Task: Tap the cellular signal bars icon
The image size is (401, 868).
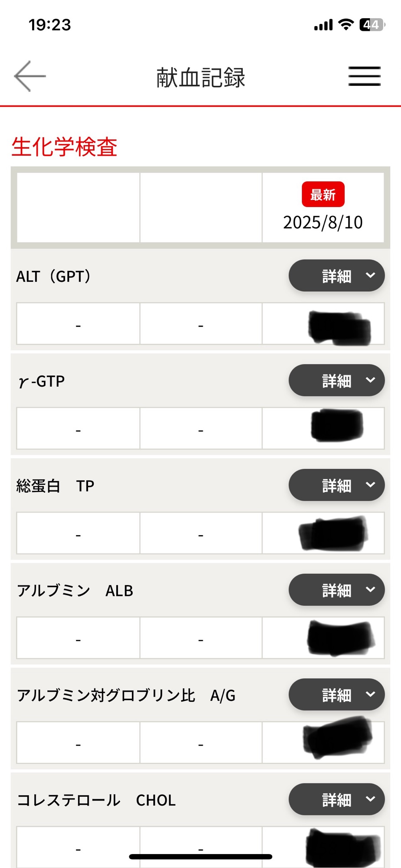Action: 323,25
